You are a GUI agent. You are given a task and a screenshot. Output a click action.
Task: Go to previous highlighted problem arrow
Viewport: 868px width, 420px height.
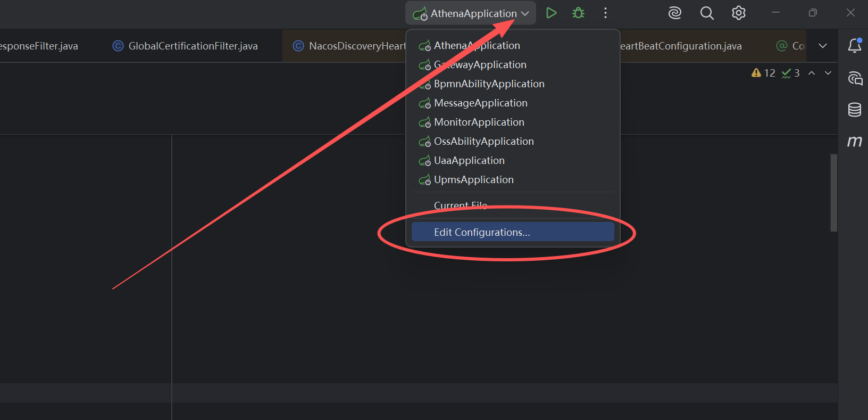(812, 73)
